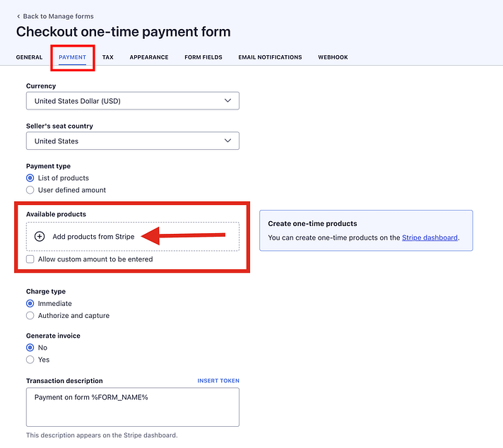Switch to the General tab
This screenshot has height=448, width=503.
click(x=29, y=57)
